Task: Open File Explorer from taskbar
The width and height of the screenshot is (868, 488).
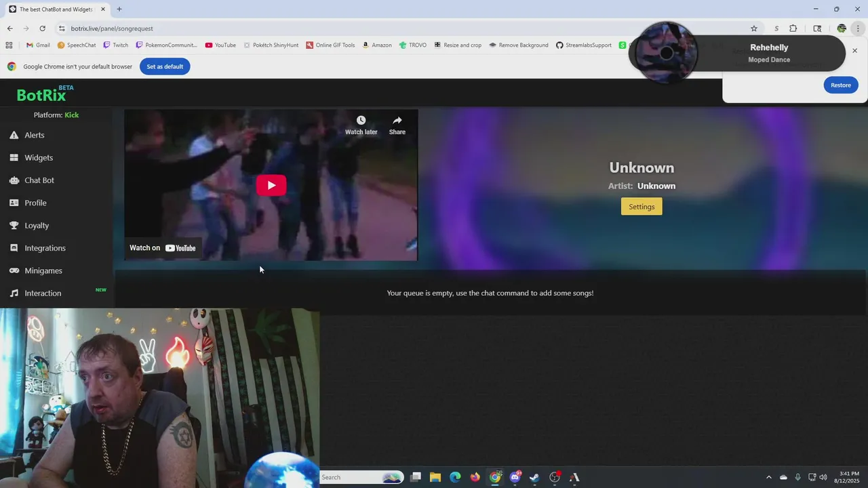Action: [435, 477]
